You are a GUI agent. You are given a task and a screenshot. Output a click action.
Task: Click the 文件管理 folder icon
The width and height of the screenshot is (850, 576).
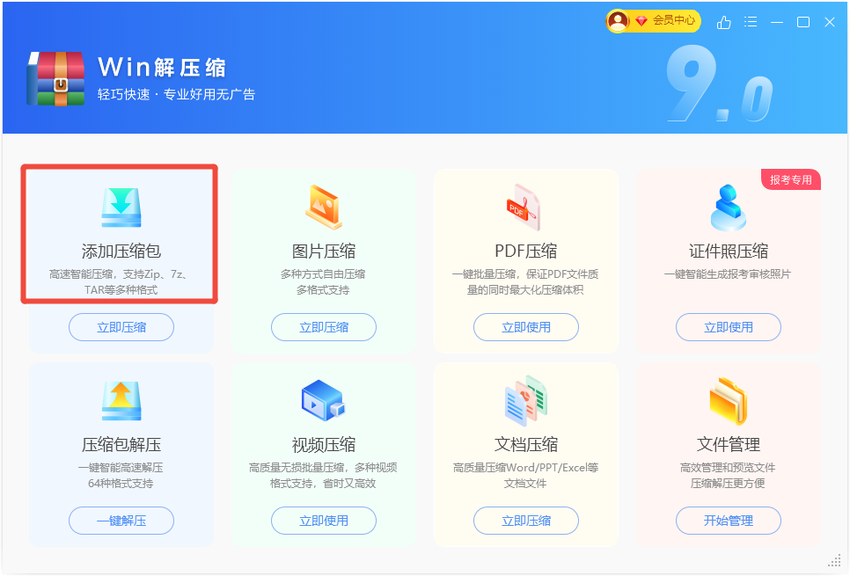(x=729, y=401)
